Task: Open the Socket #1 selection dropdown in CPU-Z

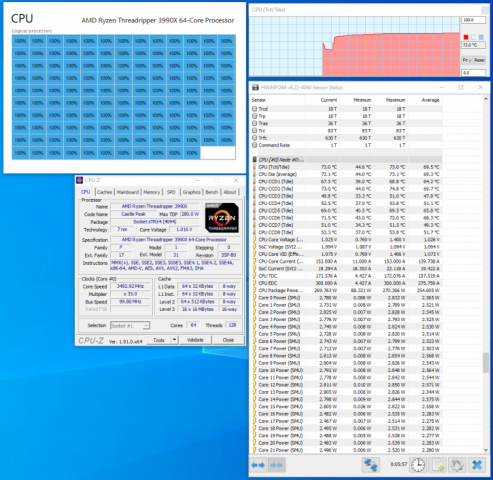Action: (130, 326)
